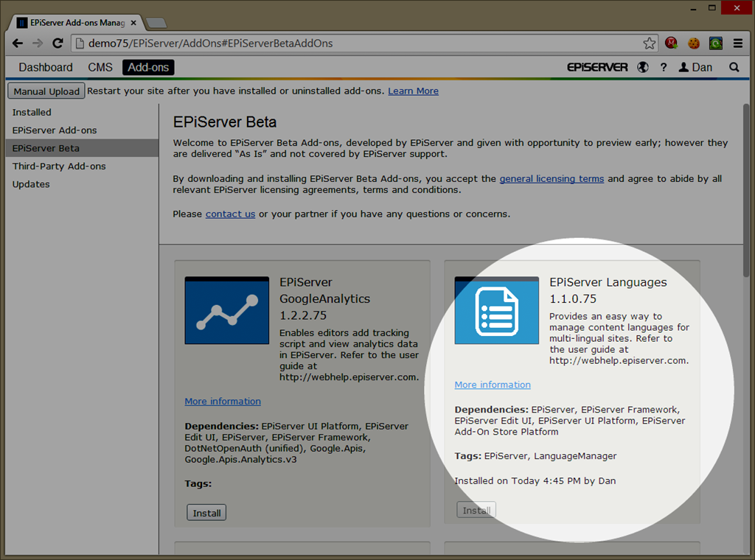Click the Manual Upload button
The height and width of the screenshot is (560, 755).
pyautogui.click(x=46, y=91)
